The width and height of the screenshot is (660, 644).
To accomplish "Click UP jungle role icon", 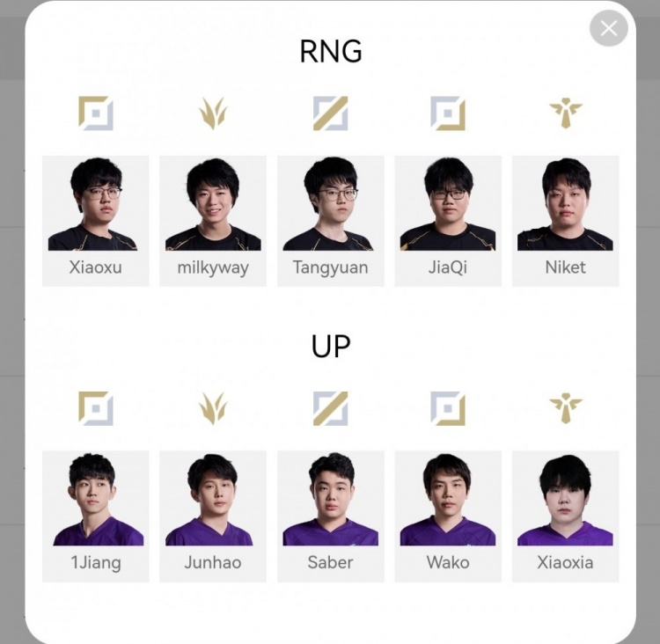I will 213,408.
